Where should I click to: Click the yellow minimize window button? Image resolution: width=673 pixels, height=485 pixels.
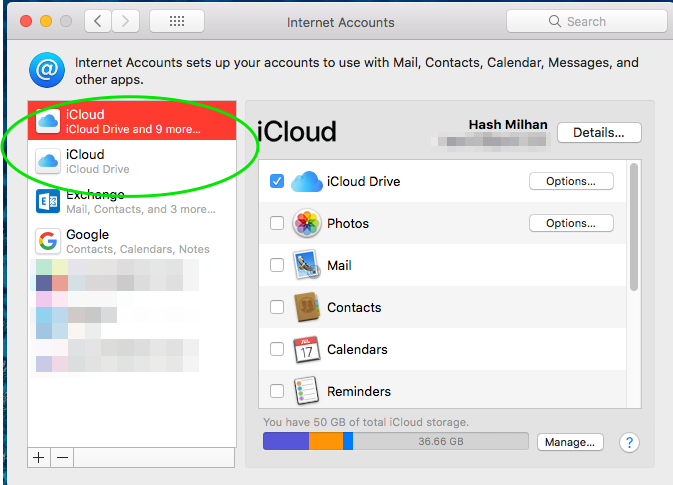[46, 21]
